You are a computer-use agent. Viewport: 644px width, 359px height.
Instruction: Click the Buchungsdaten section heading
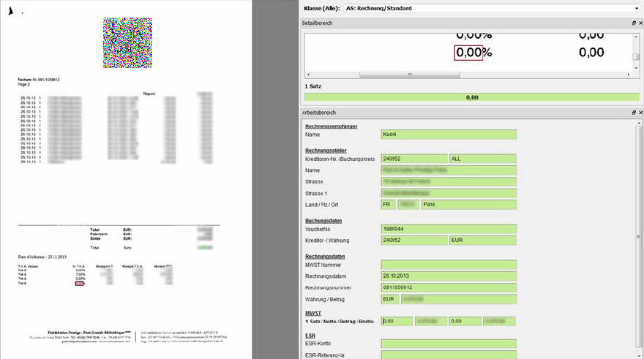click(323, 221)
